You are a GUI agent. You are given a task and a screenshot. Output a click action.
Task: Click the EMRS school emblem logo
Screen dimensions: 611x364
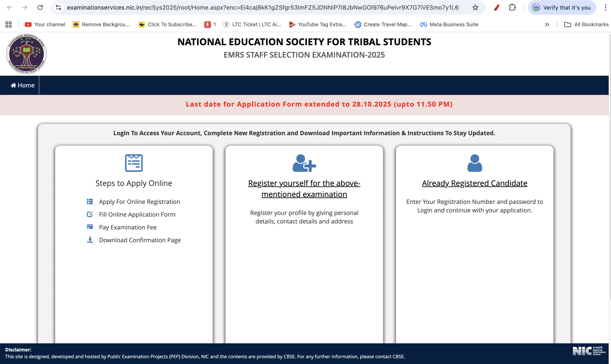coord(26,54)
